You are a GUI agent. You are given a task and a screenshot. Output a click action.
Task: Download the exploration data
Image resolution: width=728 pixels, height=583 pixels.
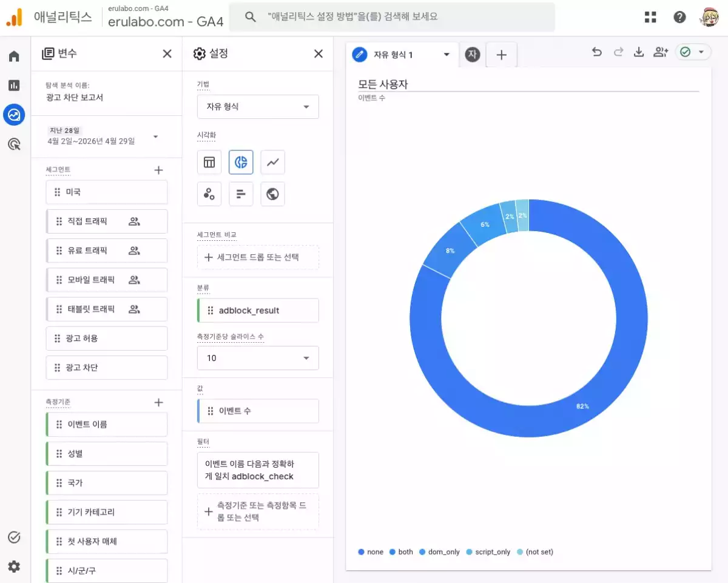[638, 53]
